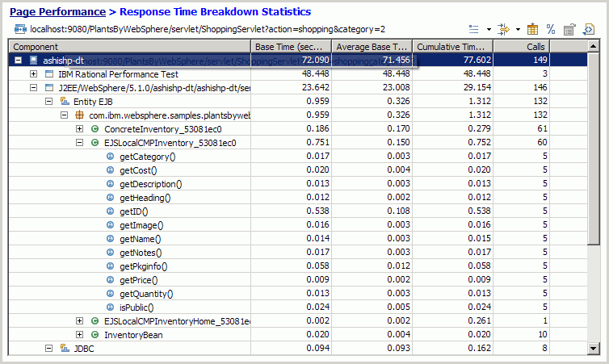Click the localhost:9080 ShoppingServlet URL text
609x364 pixels.
click(208, 29)
